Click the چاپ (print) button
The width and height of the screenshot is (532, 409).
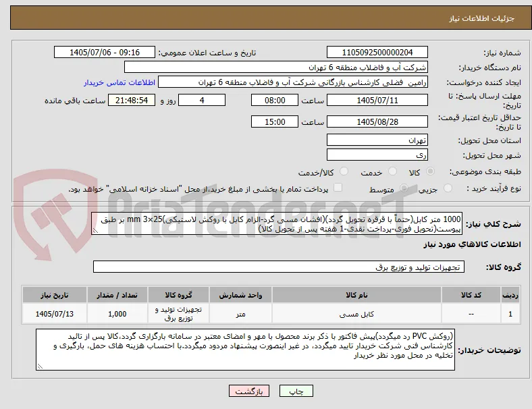(x=296, y=391)
